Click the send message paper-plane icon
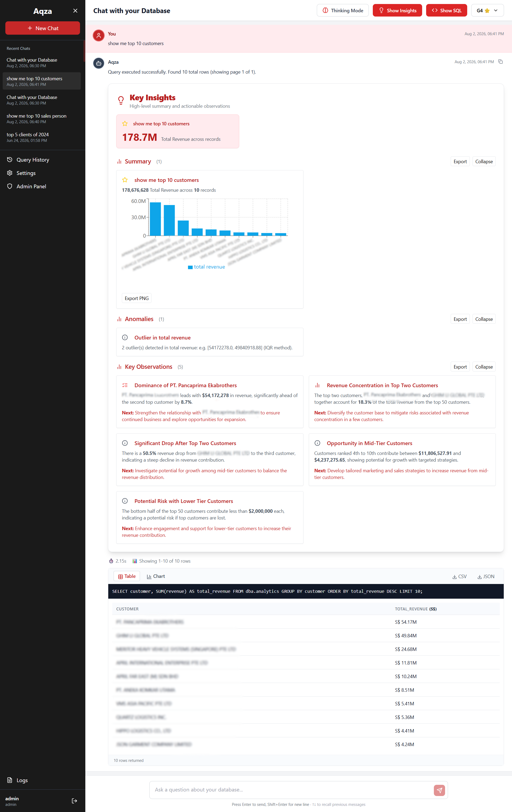The width and height of the screenshot is (512, 812). coord(439,790)
